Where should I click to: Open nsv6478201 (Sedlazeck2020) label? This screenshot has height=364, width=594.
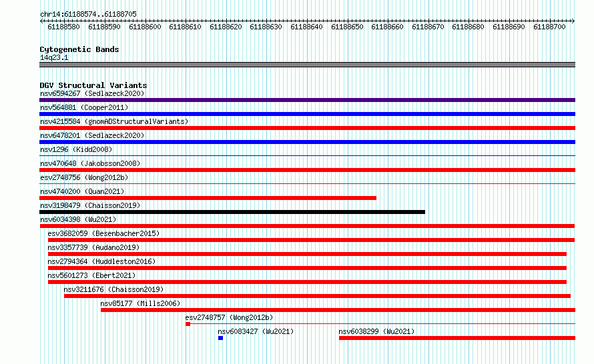pos(92,135)
